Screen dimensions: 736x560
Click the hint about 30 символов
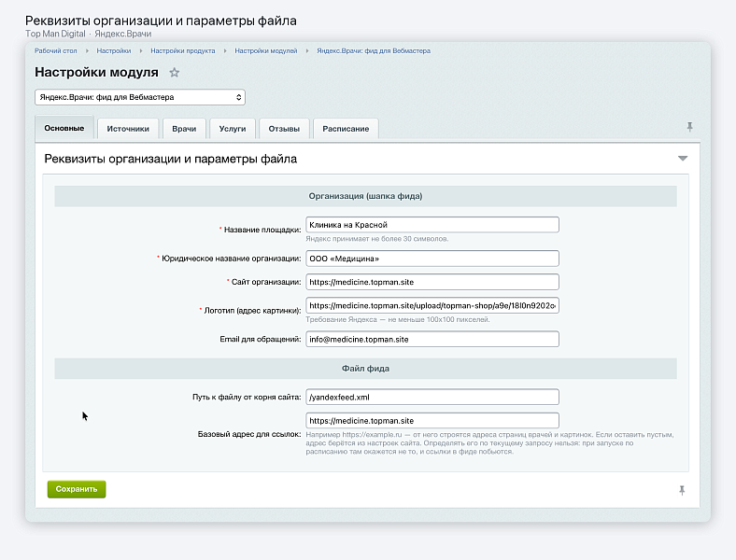pyautogui.click(x=377, y=239)
